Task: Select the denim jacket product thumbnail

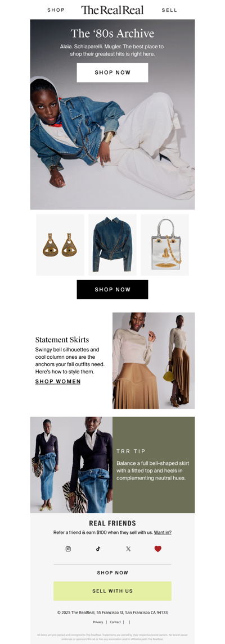Action: tap(112, 245)
